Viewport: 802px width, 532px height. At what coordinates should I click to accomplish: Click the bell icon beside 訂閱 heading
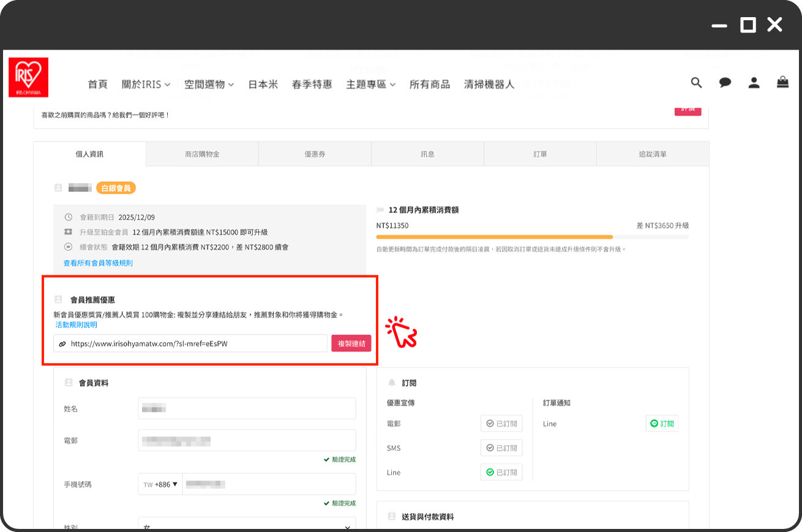pyautogui.click(x=392, y=383)
